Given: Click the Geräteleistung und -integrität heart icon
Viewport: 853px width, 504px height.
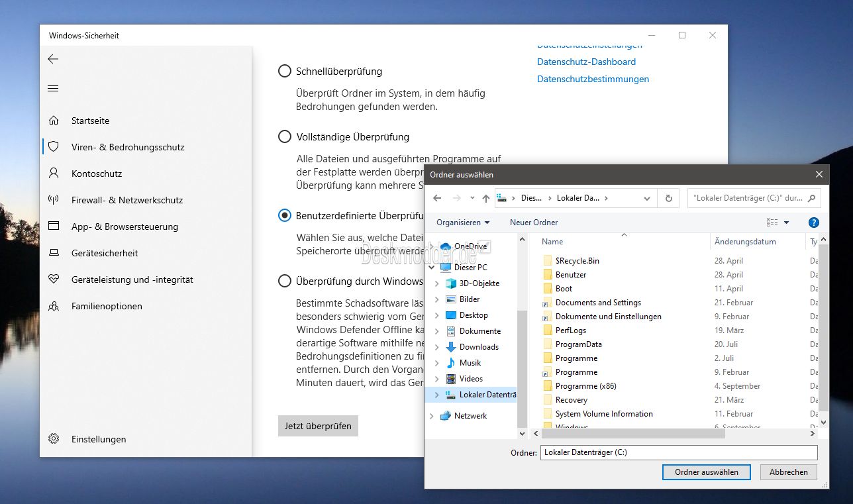Looking at the screenshot, I should pyautogui.click(x=54, y=279).
